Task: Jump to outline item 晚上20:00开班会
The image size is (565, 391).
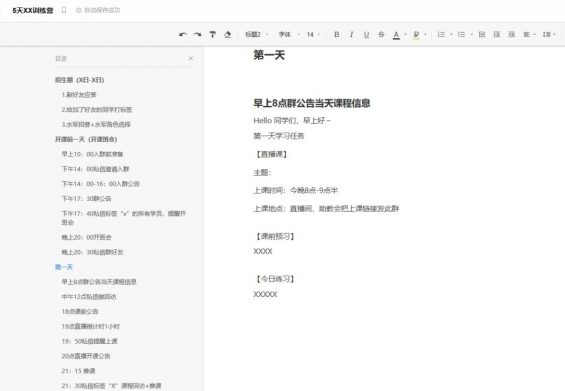Action: [86, 237]
